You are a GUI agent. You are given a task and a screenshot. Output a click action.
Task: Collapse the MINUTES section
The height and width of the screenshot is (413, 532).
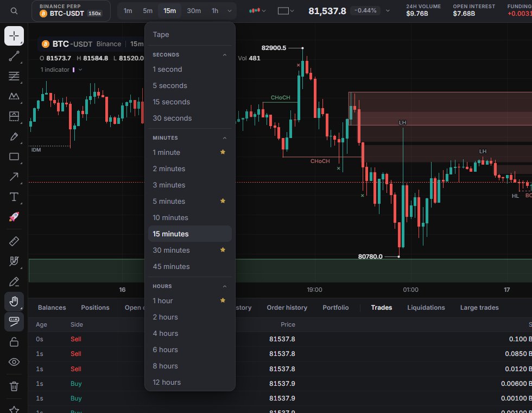(x=225, y=138)
